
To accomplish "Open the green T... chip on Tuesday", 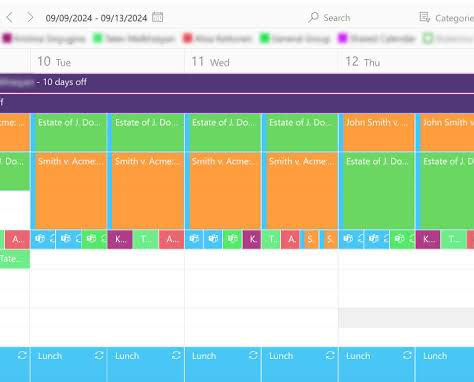I will click(146, 239).
